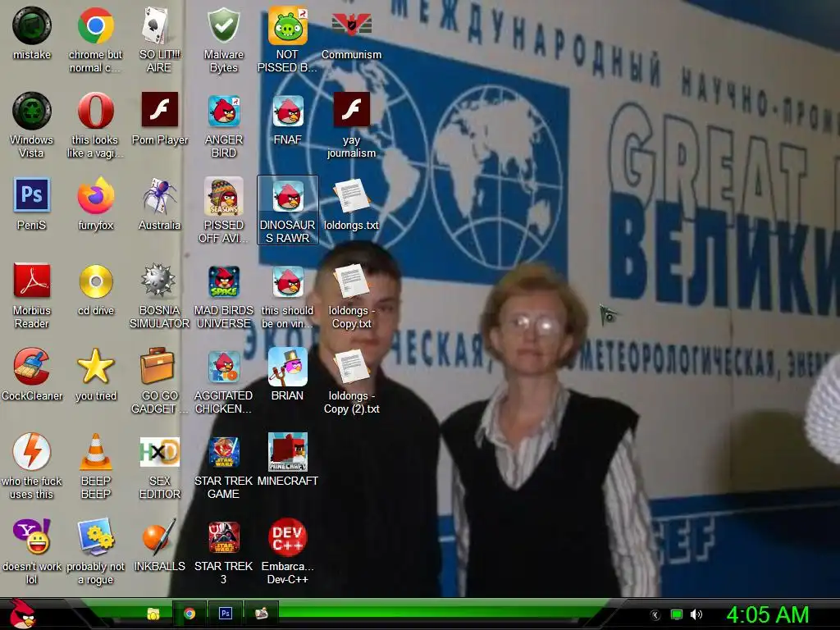Click the 'ANGER BIRD' icon

[x=223, y=111]
